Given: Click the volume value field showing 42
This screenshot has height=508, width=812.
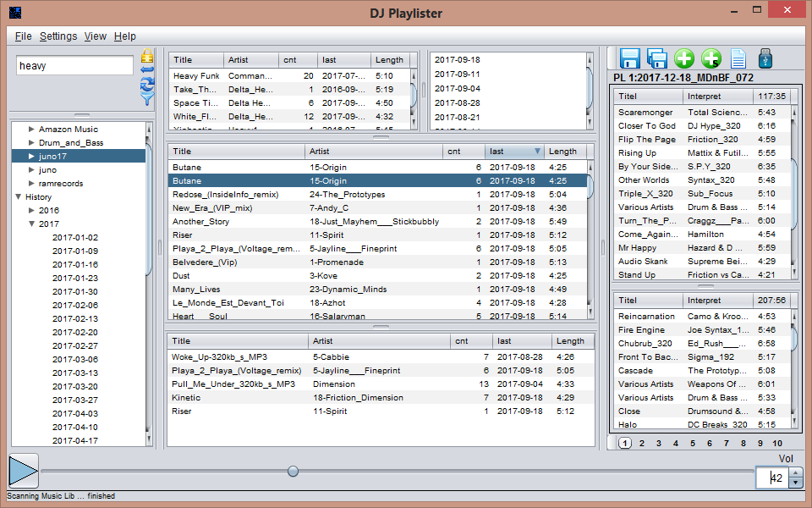Looking at the screenshot, I should point(772,478).
